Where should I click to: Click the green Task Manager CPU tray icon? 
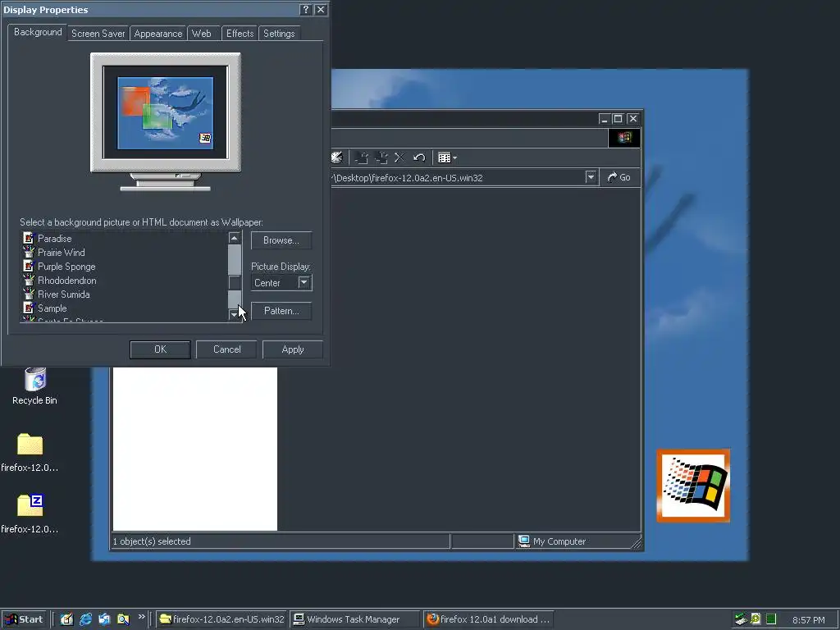(771, 619)
